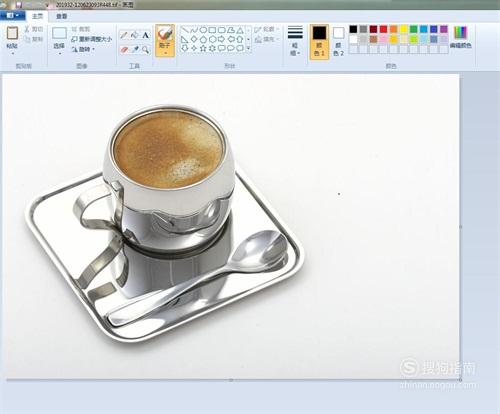Choose the Rounded rectangle shape
This screenshot has height=414, width=500.
point(221,30)
